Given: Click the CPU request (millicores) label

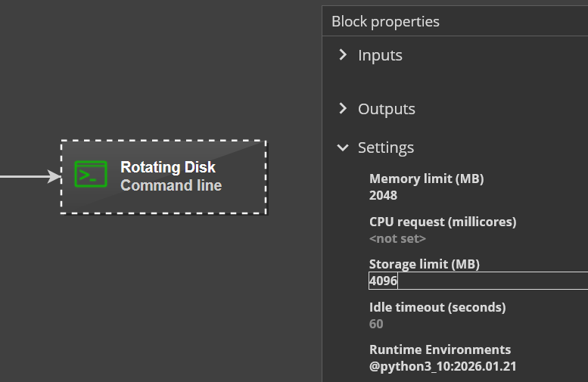Looking at the screenshot, I should [x=443, y=222].
